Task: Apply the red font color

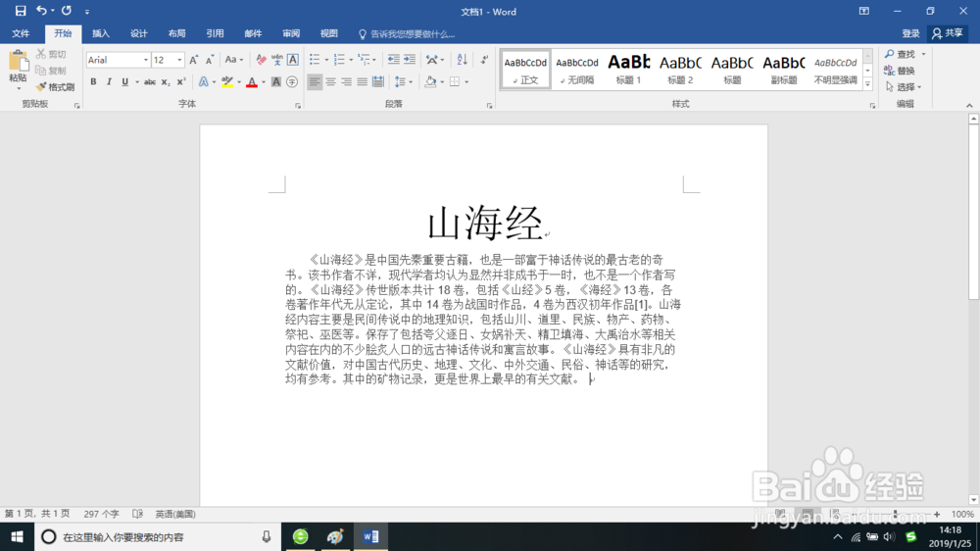Action: click(x=251, y=82)
